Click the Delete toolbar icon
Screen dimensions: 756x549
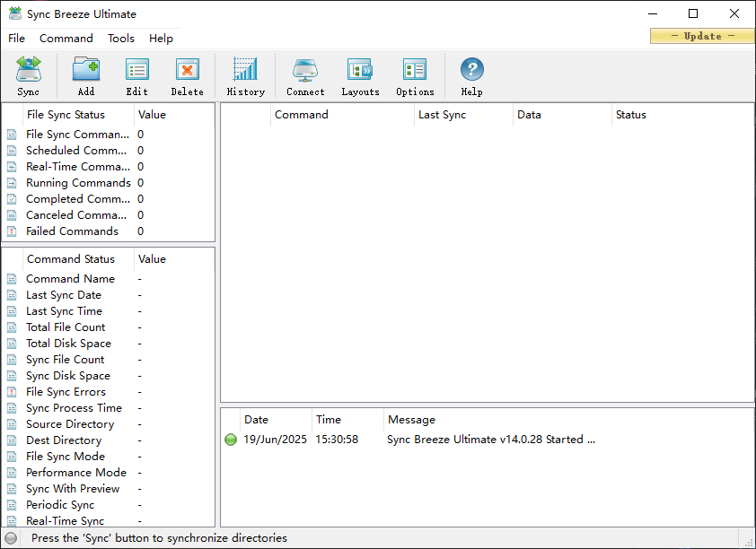(x=188, y=76)
